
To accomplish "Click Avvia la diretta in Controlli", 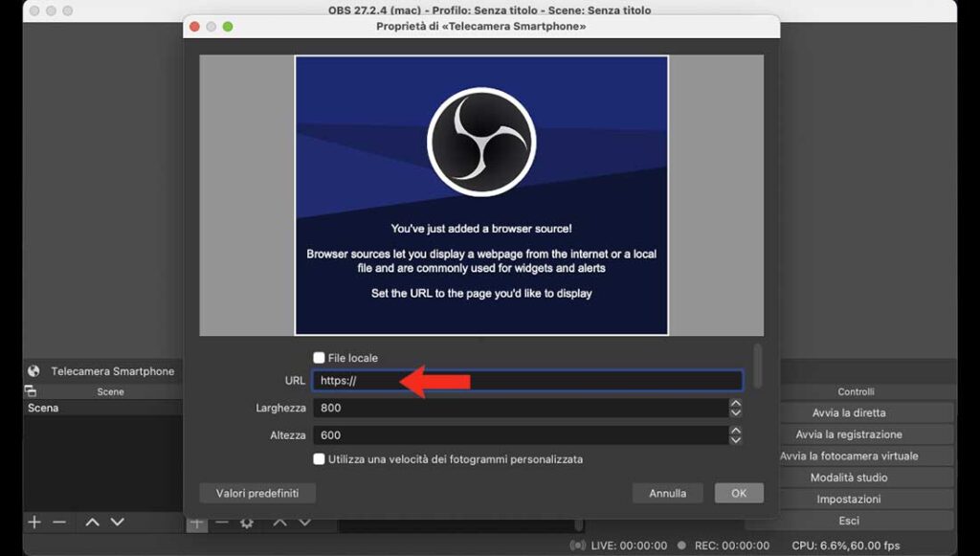I will coord(866,413).
